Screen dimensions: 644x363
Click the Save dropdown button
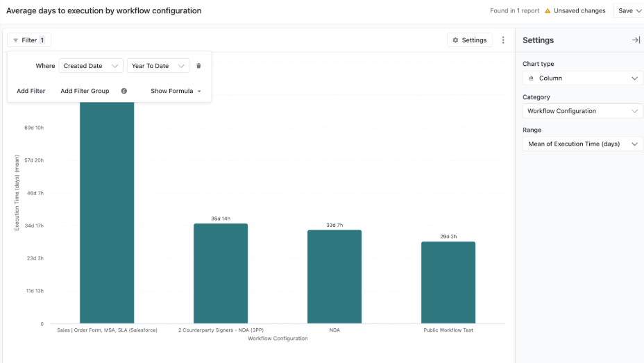coord(629,11)
